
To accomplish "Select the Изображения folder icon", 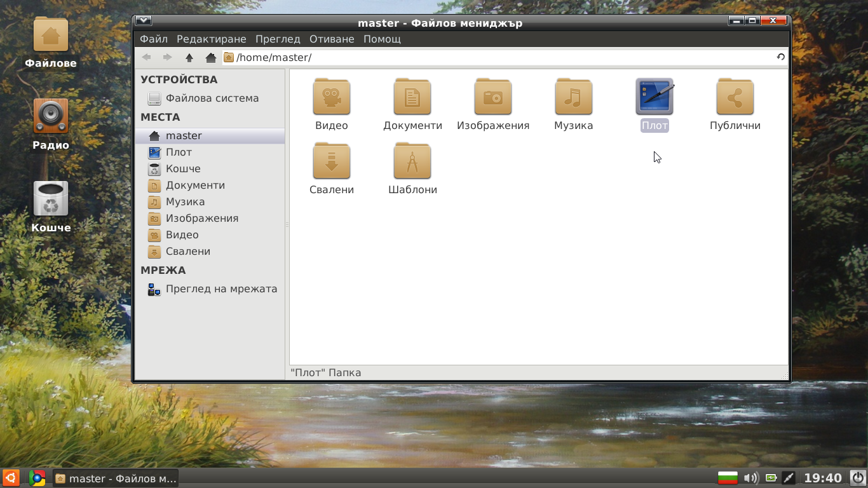I will (x=493, y=97).
